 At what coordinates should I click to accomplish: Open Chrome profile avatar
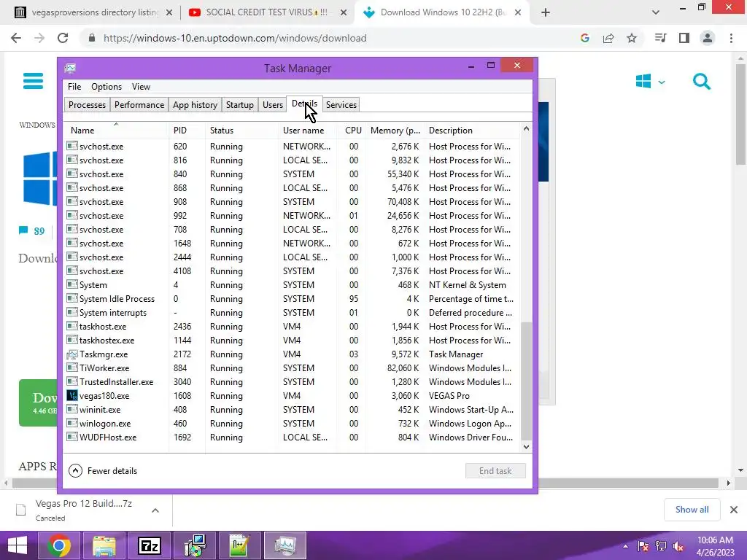pos(708,38)
